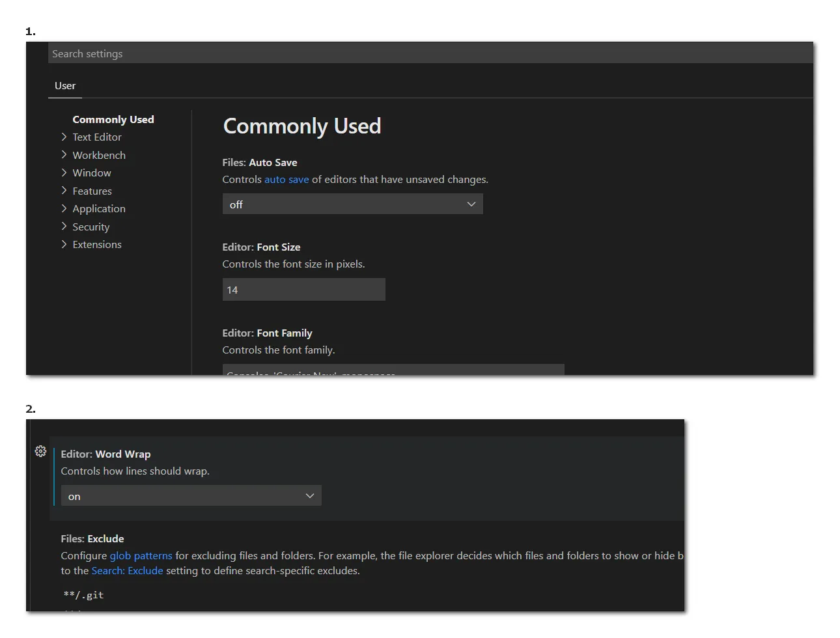
Task: Select the **/.git exclude pattern entry
Action: [x=84, y=595]
